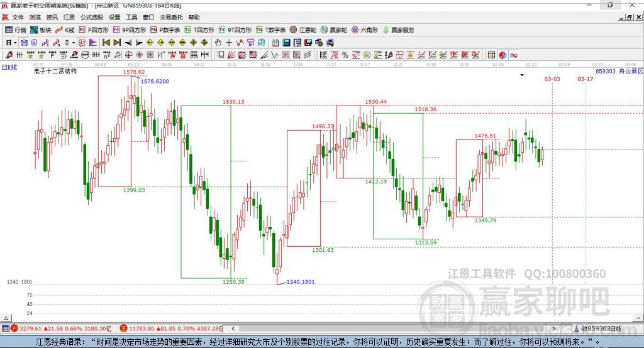Open the 文件 menu
Image resolution: width=644 pixels, height=348 pixels.
pyautogui.click(x=18, y=17)
